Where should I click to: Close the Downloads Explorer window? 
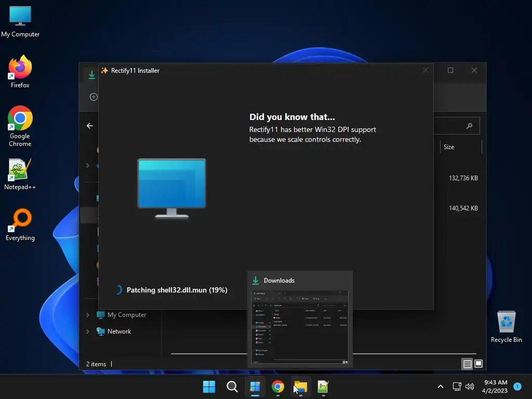(474, 70)
